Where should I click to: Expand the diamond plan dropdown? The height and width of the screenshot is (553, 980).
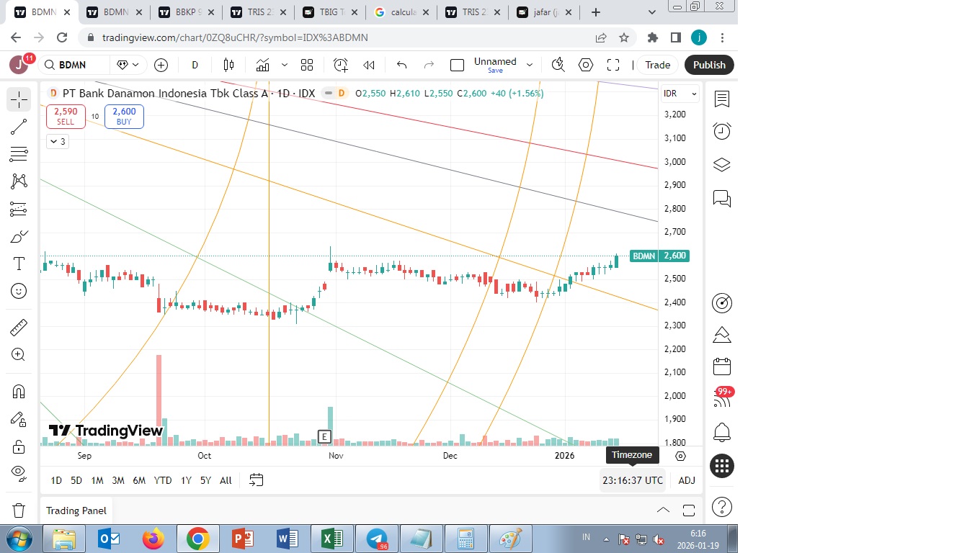(128, 65)
